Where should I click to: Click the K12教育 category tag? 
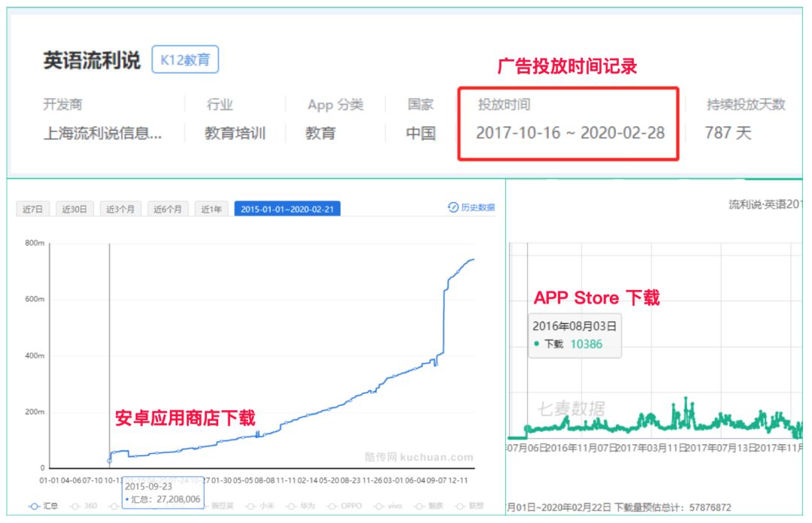tap(185, 60)
